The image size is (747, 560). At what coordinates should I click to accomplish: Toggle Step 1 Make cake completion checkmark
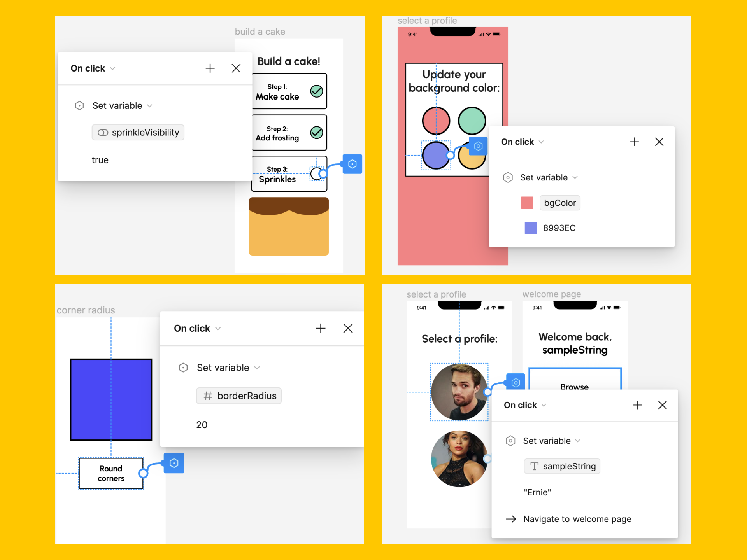coord(317,93)
